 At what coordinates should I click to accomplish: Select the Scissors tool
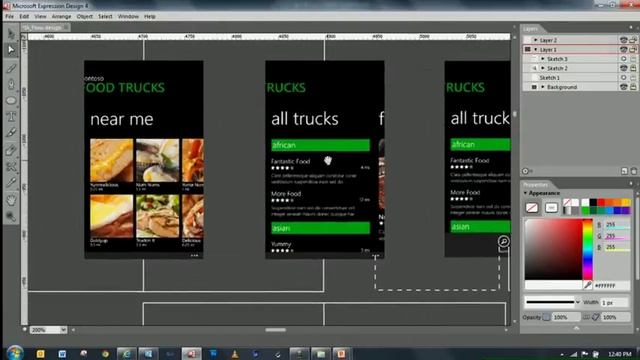[x=11, y=167]
